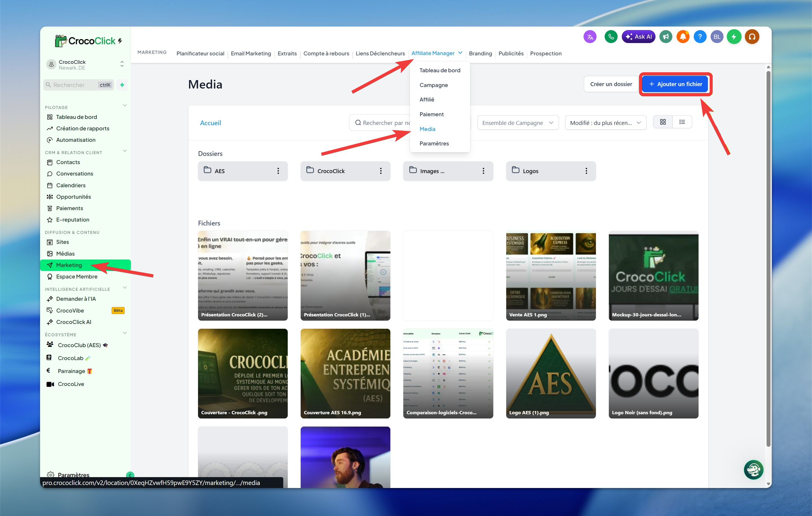Open the Mockup-30-jours-dessai thumbnail
This screenshot has height=516, width=812.
point(653,275)
